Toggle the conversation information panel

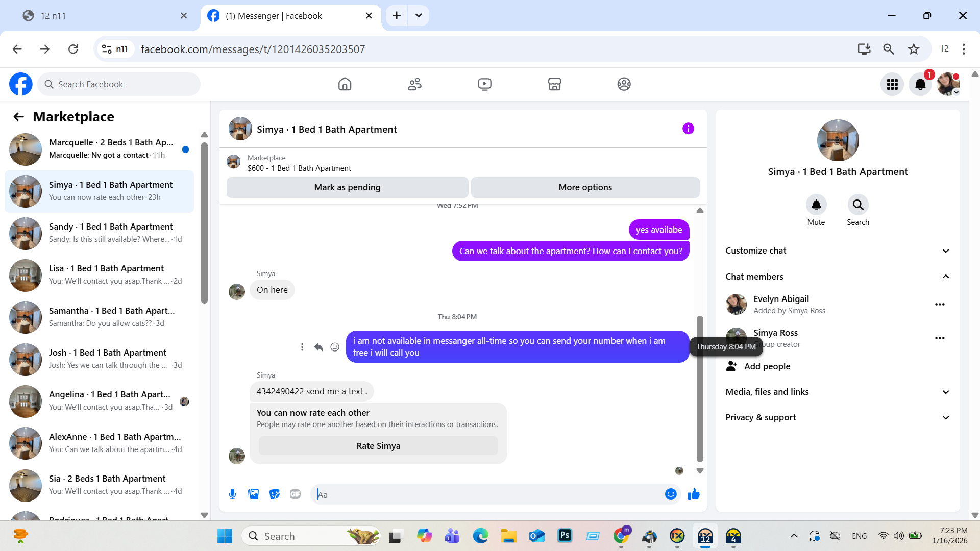coord(688,129)
